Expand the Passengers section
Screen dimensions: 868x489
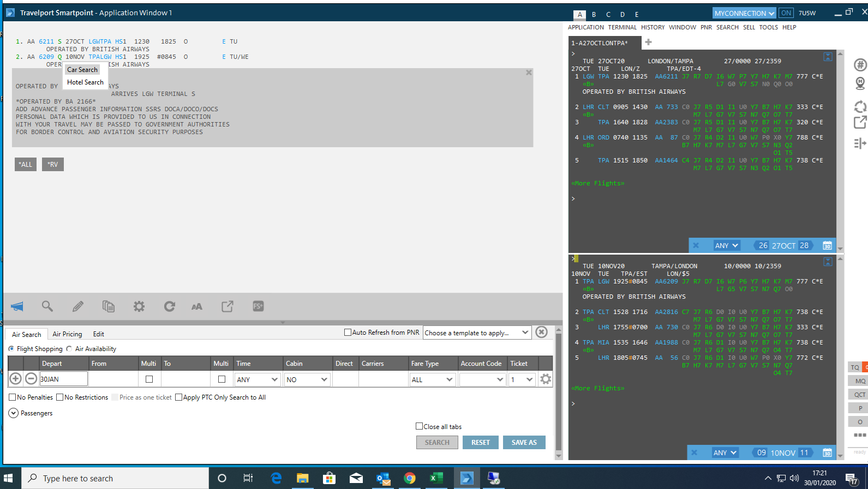pyautogui.click(x=14, y=413)
